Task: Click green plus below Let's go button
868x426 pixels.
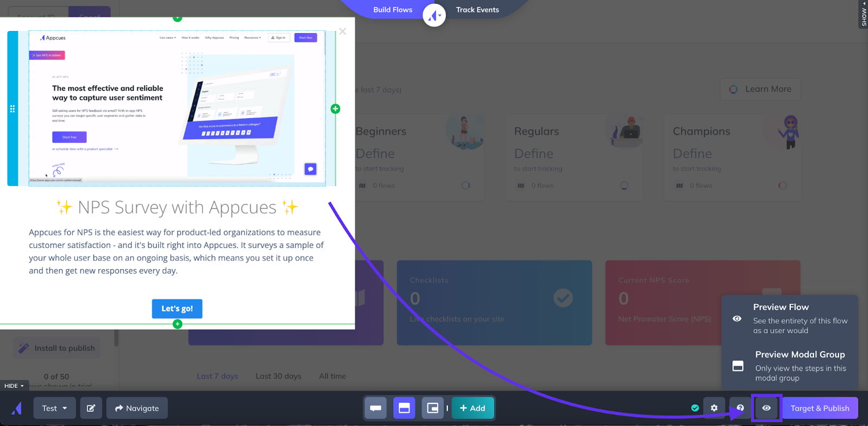Action: click(x=177, y=324)
